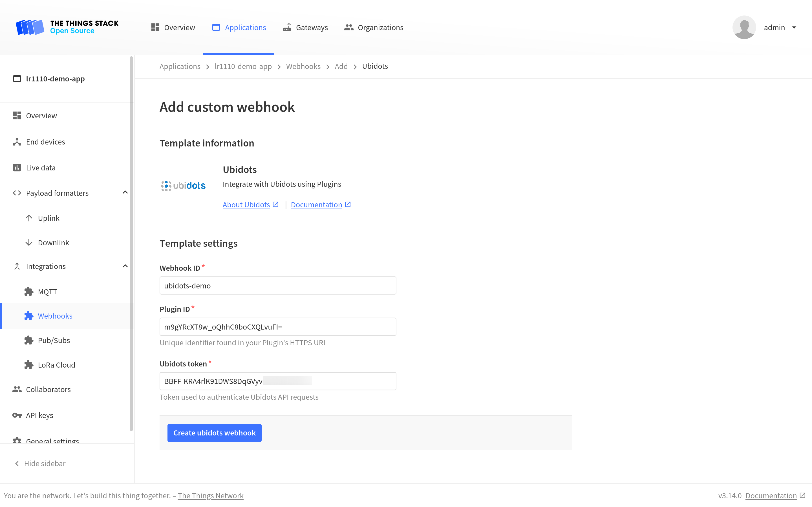Click the Downlink arrow icon

click(x=29, y=242)
